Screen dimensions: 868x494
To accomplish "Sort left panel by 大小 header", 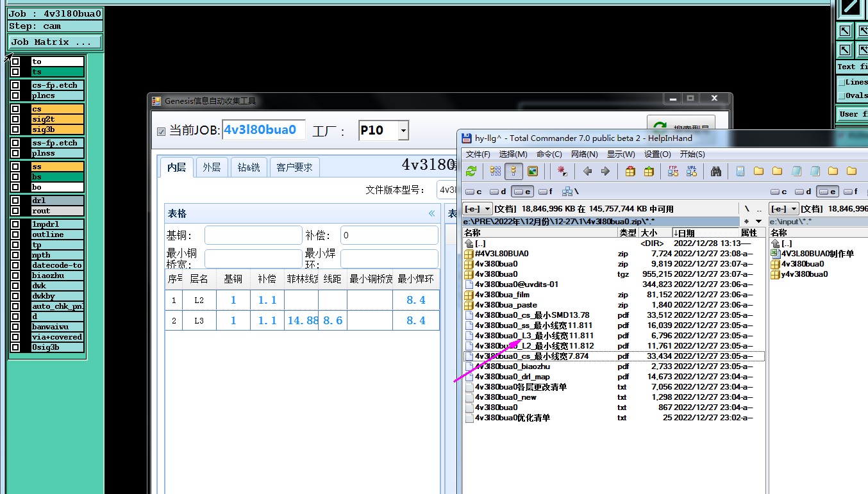I will (655, 233).
